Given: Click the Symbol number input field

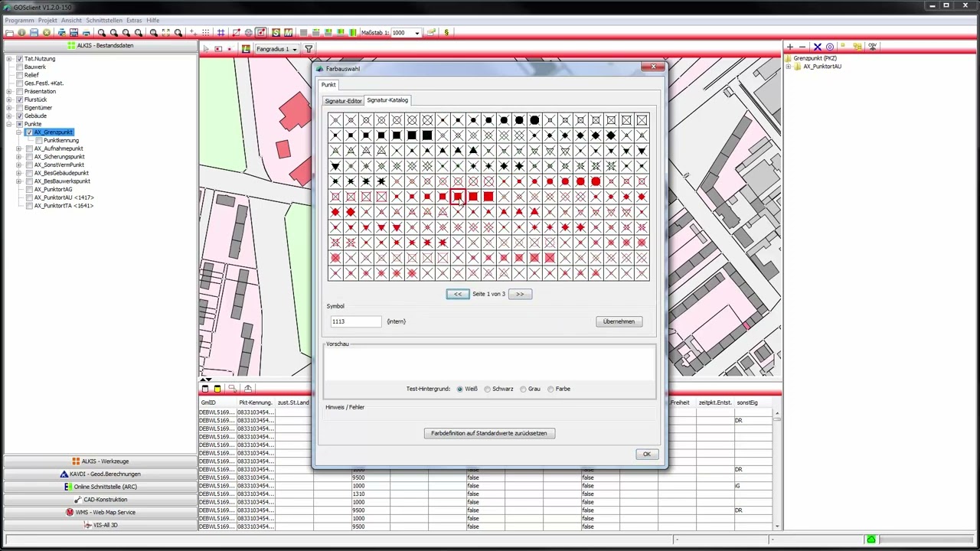Looking at the screenshot, I should pyautogui.click(x=355, y=321).
